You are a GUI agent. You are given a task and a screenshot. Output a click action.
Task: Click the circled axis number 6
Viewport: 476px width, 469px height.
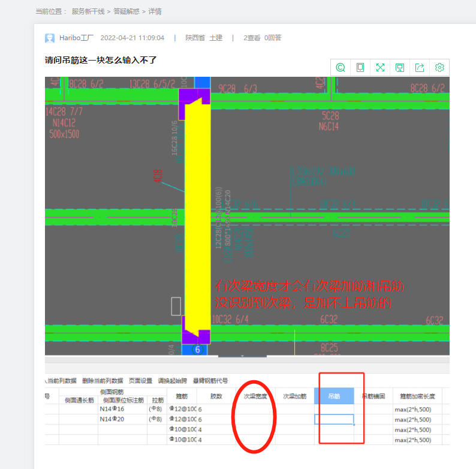198,350
